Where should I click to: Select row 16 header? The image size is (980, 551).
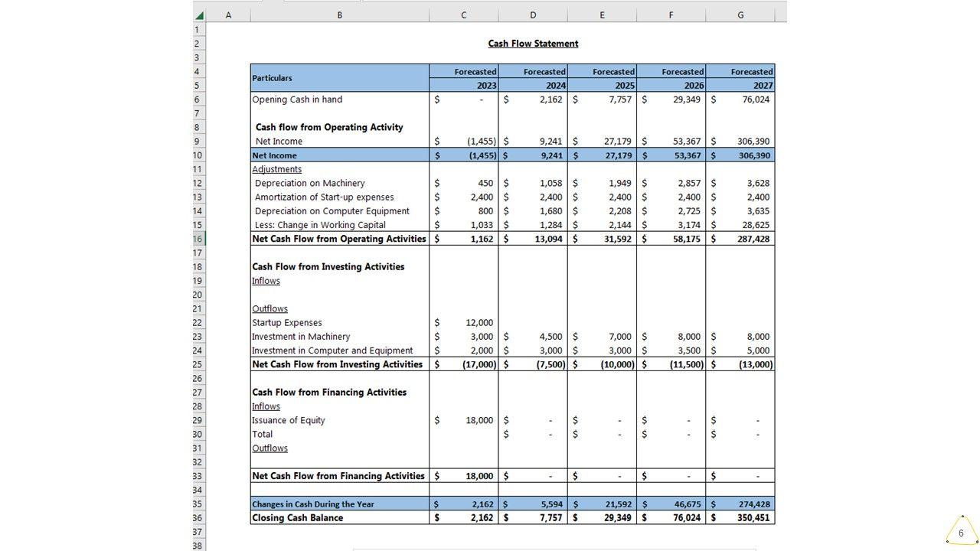(198, 239)
